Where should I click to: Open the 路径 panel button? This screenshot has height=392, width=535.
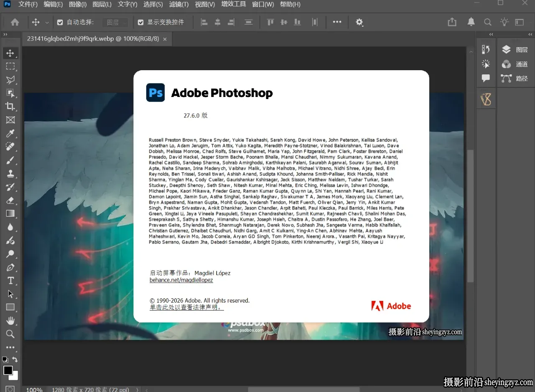pos(515,78)
